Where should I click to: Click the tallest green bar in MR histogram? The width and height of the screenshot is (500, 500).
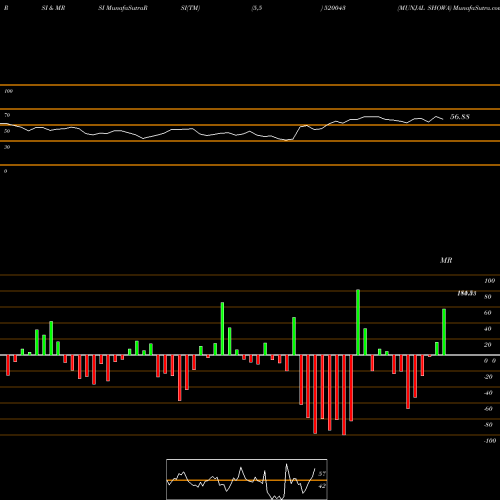358,322
